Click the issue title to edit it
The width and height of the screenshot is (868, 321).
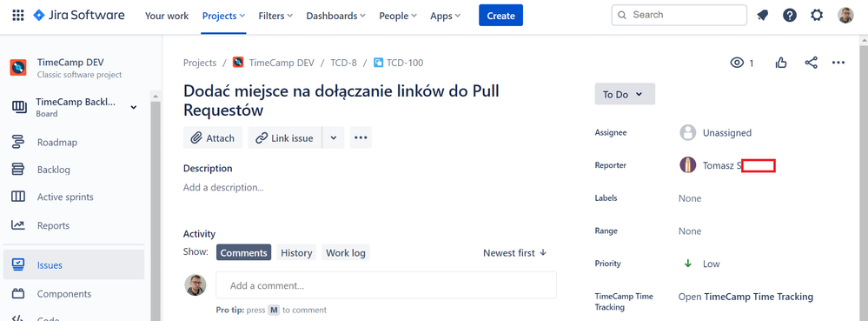pos(341,100)
